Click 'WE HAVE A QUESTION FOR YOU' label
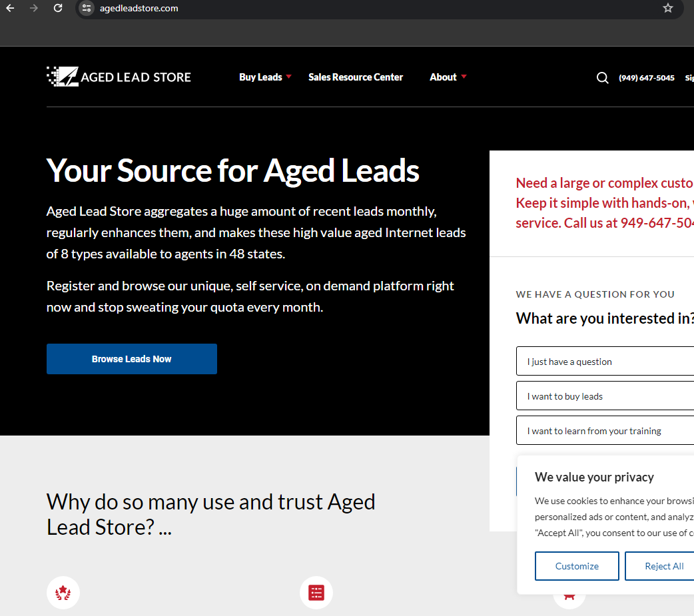Image resolution: width=694 pixels, height=616 pixels. click(595, 294)
